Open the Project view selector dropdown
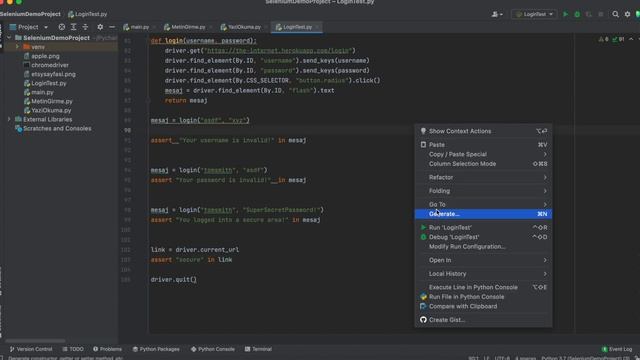Screen dimensions: 640x360 click(29, 27)
